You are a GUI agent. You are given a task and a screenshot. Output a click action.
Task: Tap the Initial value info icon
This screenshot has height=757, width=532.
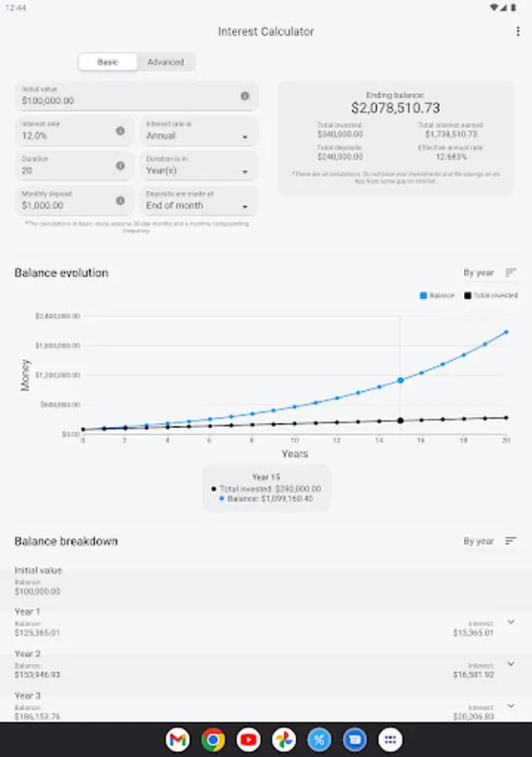245,96
